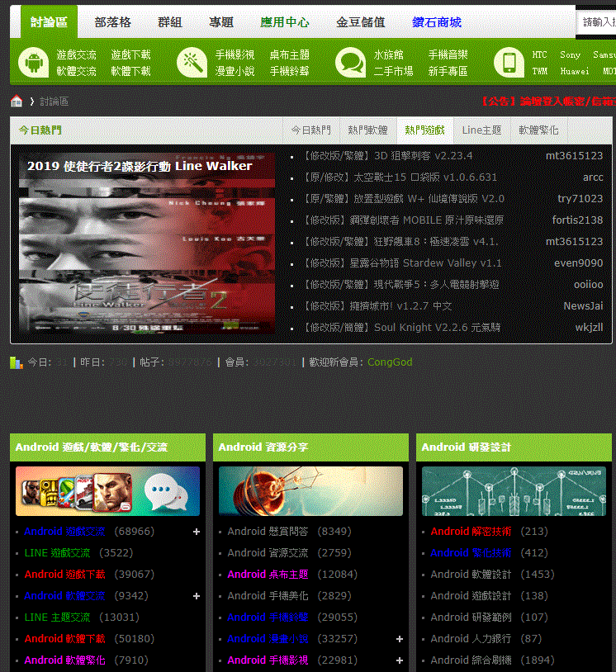The width and height of the screenshot is (616, 672).
Task: Open Huawei brand link
Action: pos(575,71)
